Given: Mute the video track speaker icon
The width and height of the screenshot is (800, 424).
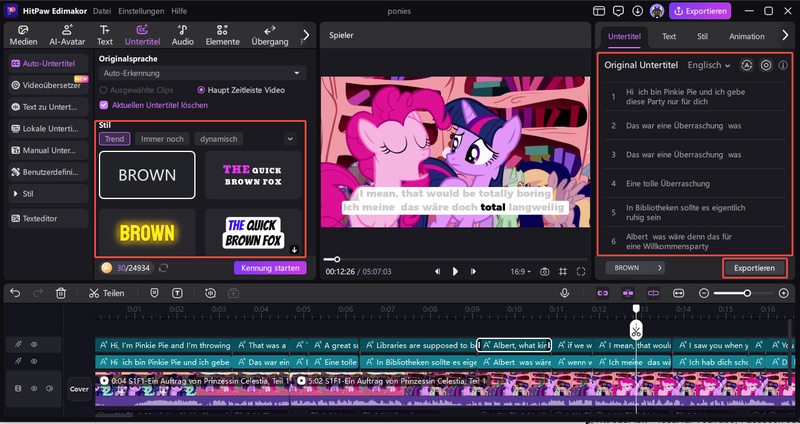Looking at the screenshot, I should [x=49, y=388].
